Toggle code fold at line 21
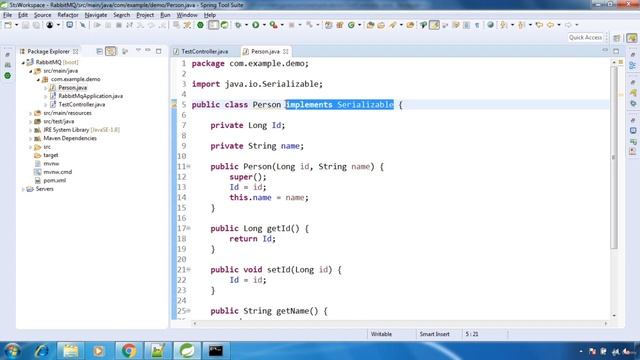Viewport: 640px width, 360px height. 189,269
